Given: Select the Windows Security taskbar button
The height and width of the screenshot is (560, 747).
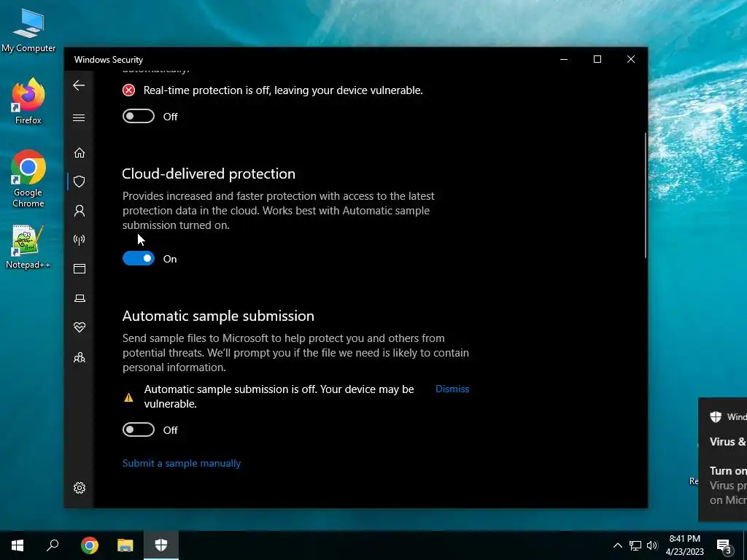Looking at the screenshot, I should click(161, 545).
